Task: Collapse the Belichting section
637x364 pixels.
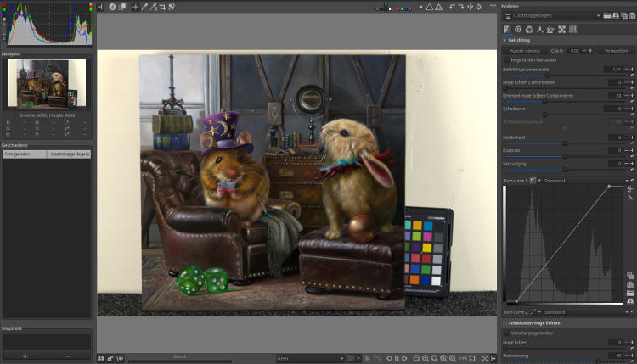Action: [x=505, y=41]
